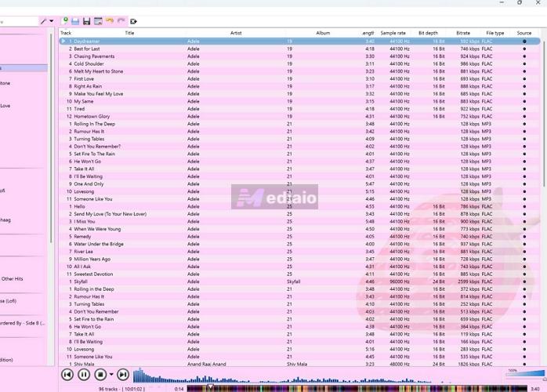The image size is (547, 392).
Task: Sort the list by Bitrate column
Action: [462, 33]
